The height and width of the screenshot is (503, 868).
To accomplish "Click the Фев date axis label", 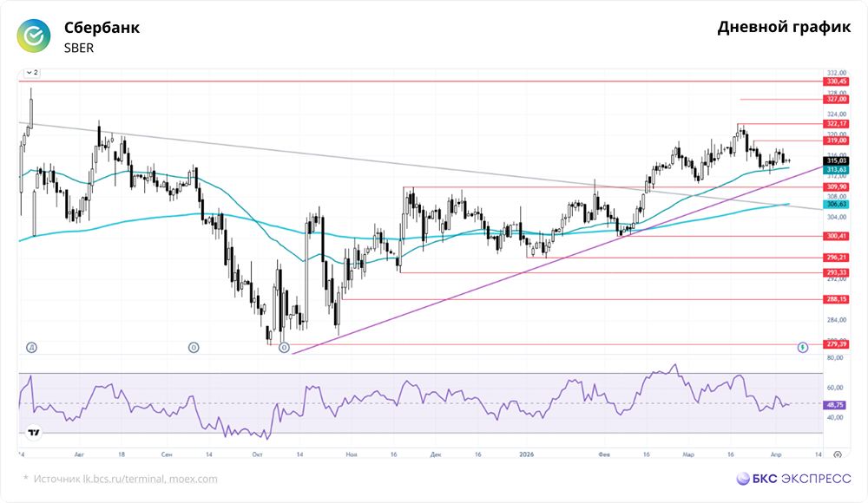I will (x=604, y=454).
